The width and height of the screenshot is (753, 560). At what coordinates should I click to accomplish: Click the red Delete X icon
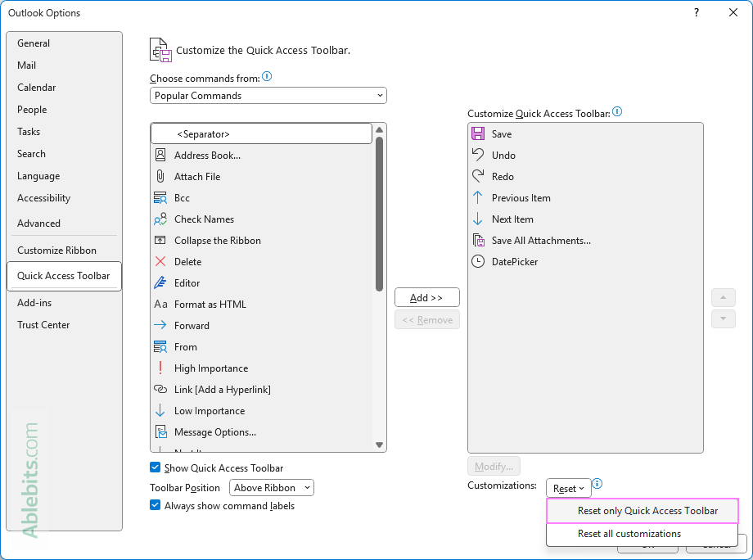[160, 261]
